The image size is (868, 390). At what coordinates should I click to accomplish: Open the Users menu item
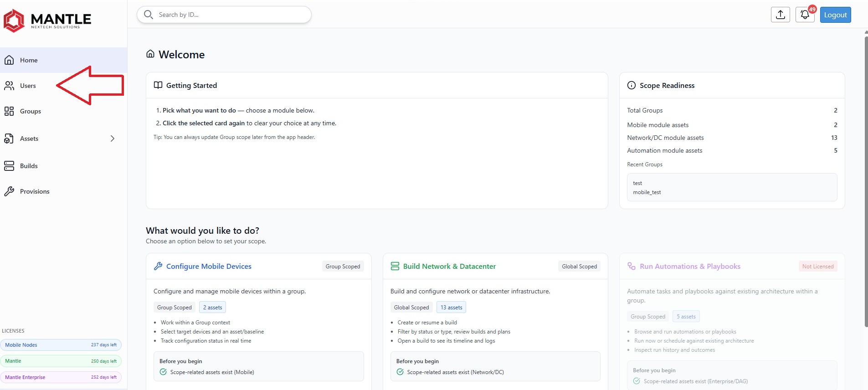[x=63, y=86]
